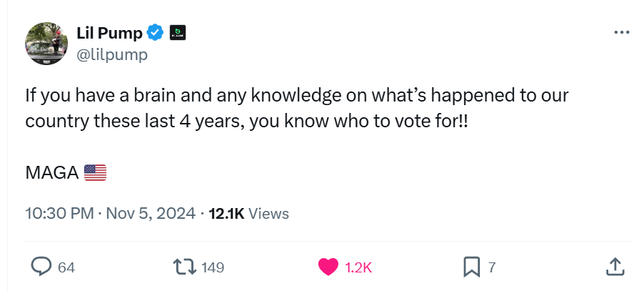This screenshot has width=644, height=291.
Task: Click the black affiliate badge icon
Action: click(178, 33)
